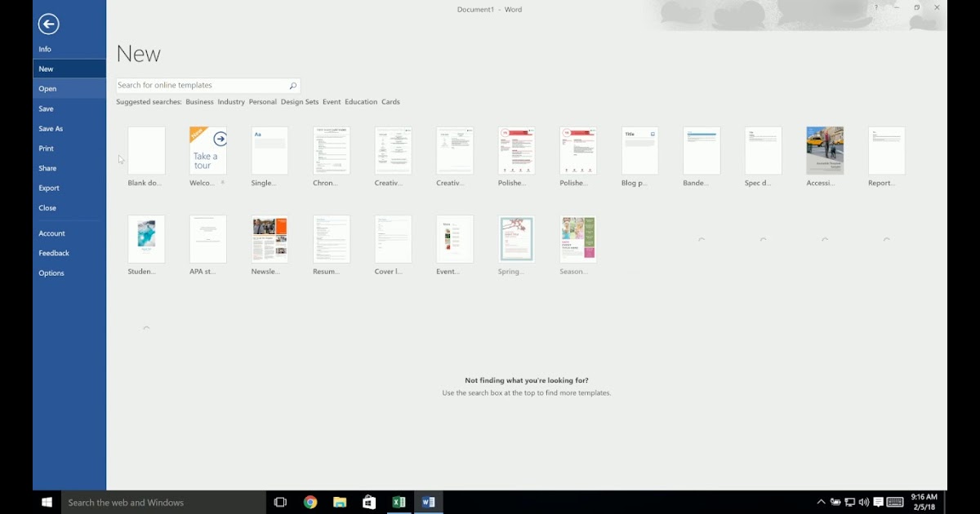Click Close in the sidebar
980x514 pixels.
tap(69, 208)
